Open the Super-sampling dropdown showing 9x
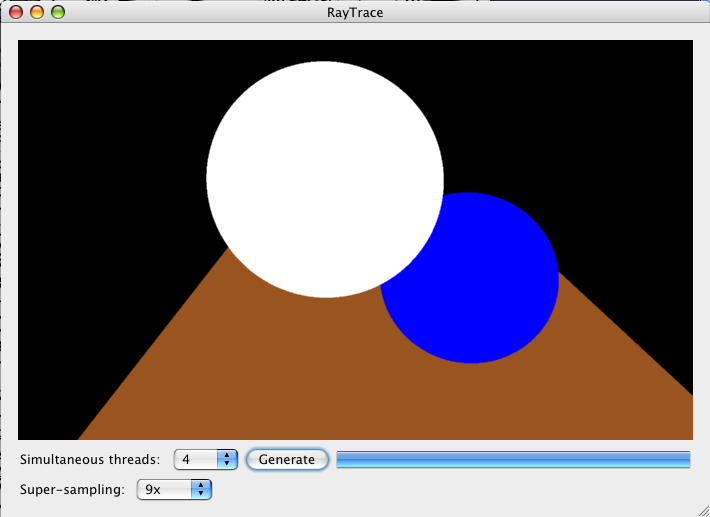710x517 pixels. click(174, 489)
